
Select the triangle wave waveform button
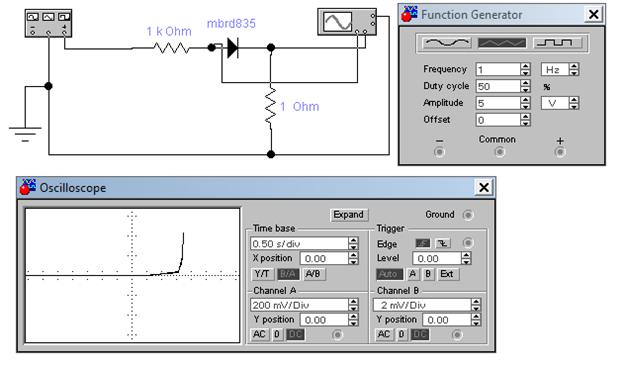(x=502, y=43)
